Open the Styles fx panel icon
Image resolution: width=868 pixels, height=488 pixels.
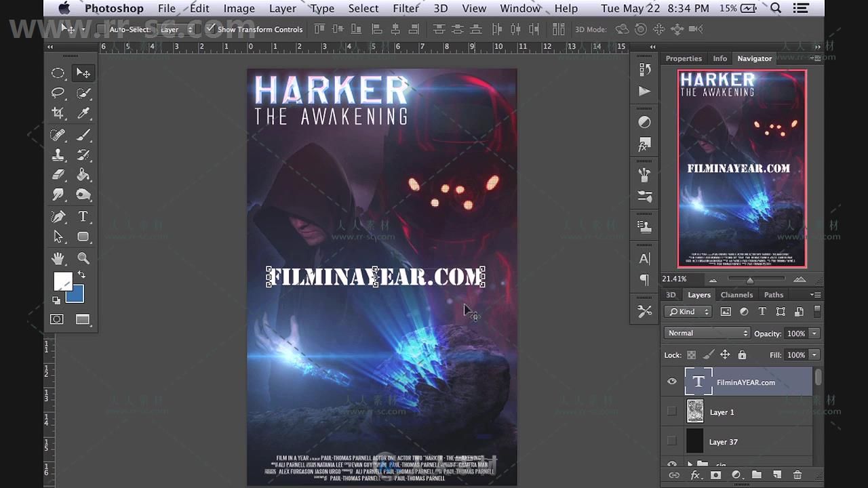(644, 145)
